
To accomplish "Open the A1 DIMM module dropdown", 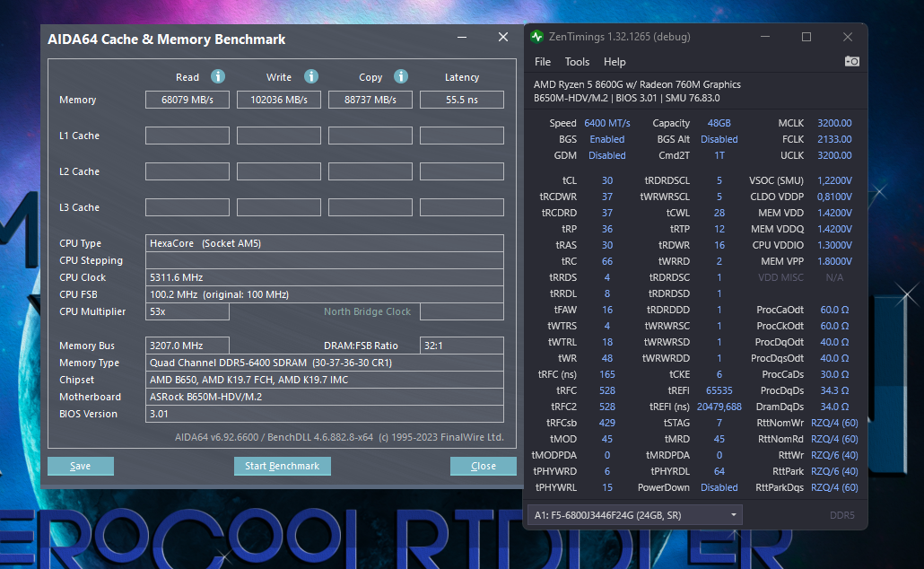I will pos(634,514).
